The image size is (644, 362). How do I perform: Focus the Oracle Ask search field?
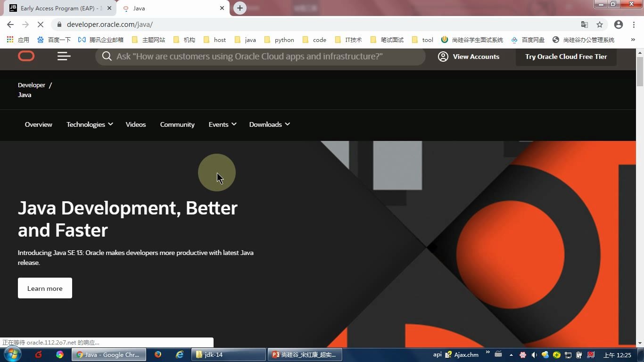point(260,56)
